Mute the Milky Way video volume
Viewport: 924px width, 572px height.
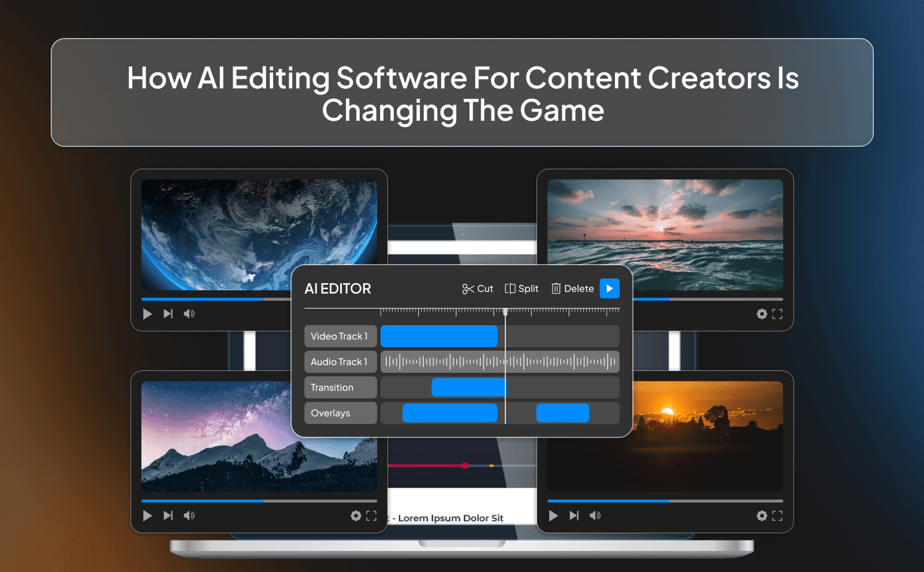189,515
